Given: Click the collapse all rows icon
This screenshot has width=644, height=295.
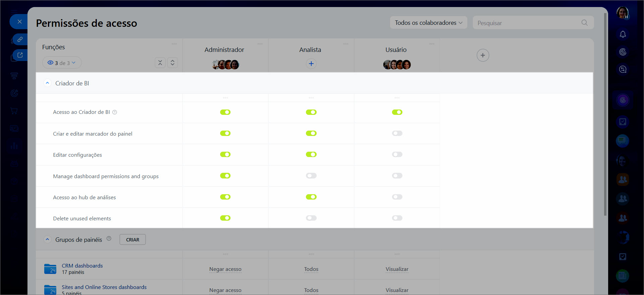Looking at the screenshot, I should [160, 63].
